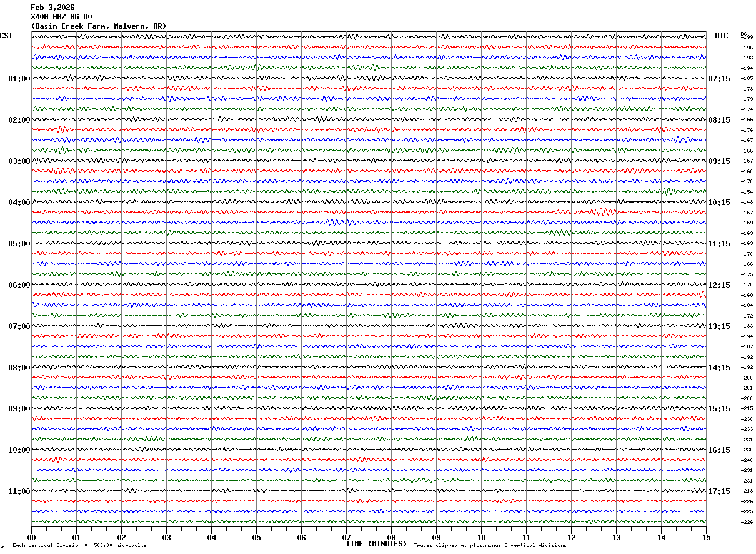Click the DC offset value -193
Viewport: 756px width, 554px height.
click(747, 58)
